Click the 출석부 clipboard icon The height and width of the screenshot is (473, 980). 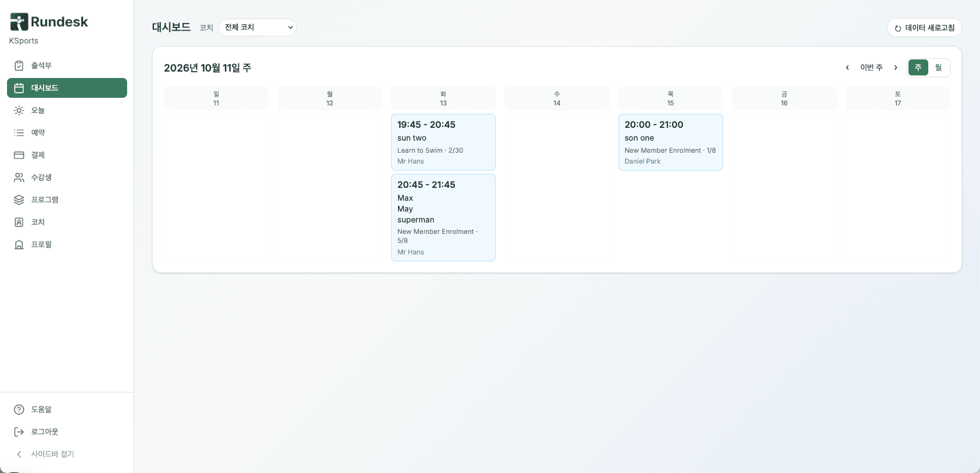click(19, 66)
